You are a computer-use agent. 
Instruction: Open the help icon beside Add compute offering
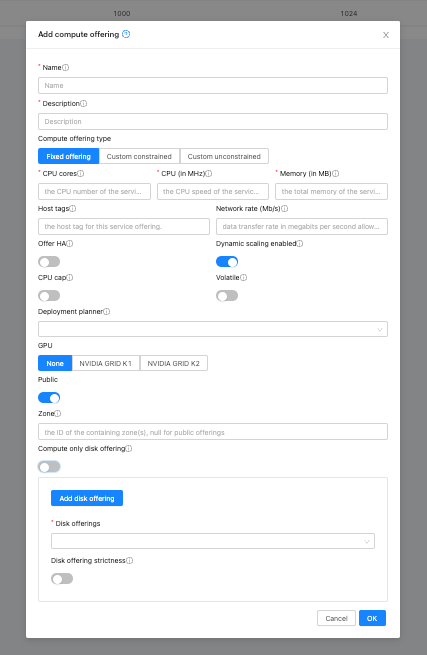pyautogui.click(x=126, y=34)
